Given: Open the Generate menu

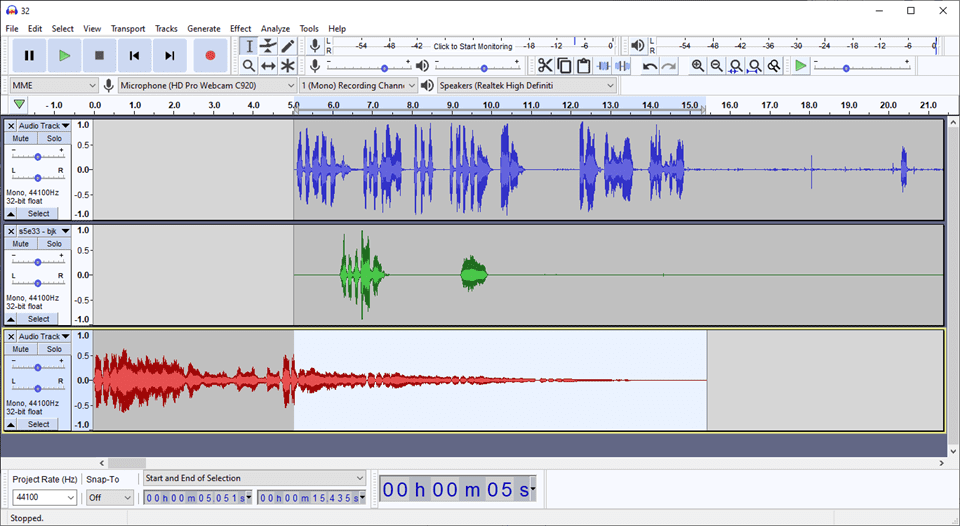Looking at the screenshot, I should tap(203, 29).
